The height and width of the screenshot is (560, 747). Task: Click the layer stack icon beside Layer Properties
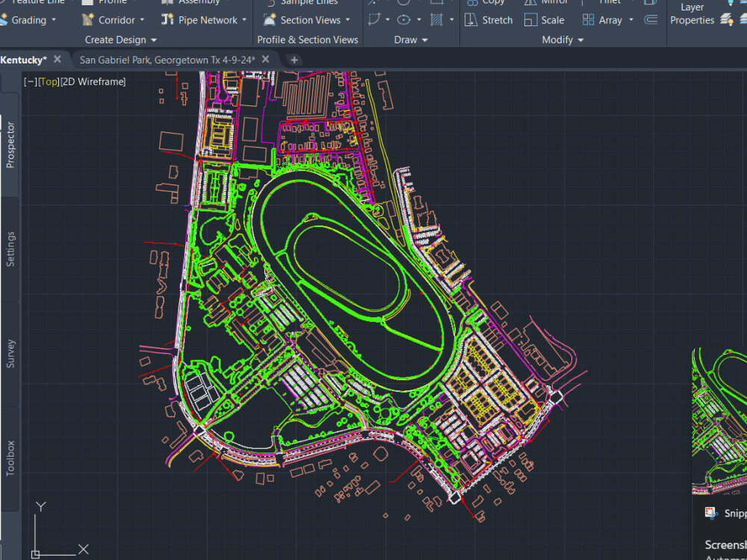(727, 19)
